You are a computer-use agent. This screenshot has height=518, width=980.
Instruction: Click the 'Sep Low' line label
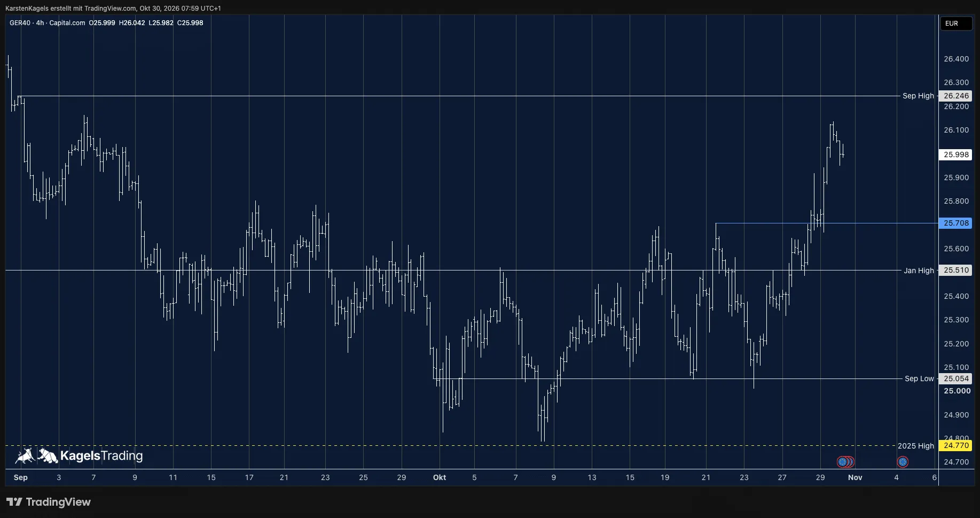coord(919,378)
